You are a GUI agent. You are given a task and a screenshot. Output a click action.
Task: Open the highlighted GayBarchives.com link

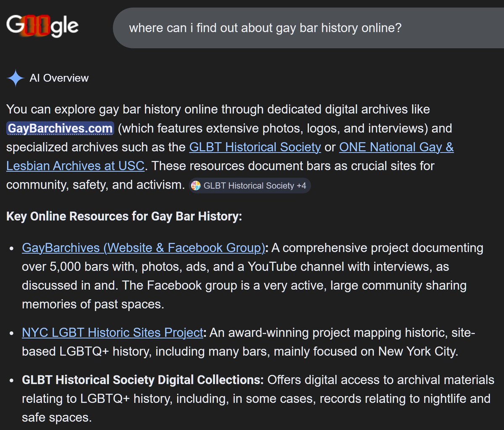60,128
